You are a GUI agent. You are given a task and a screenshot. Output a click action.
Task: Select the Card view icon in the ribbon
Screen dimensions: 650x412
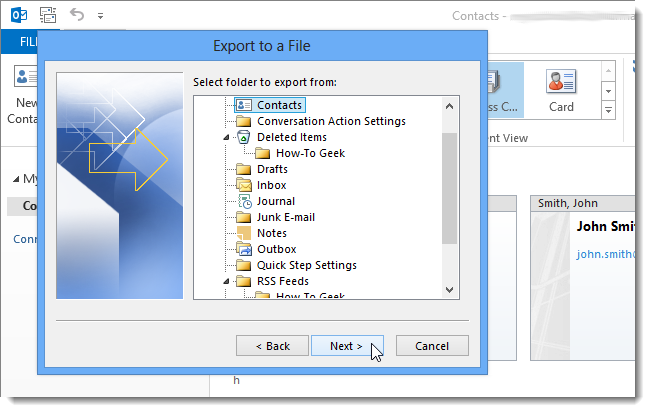click(x=561, y=81)
